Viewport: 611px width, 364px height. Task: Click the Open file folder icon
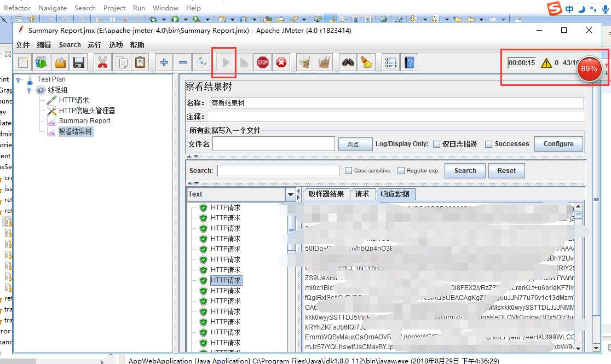coord(60,62)
